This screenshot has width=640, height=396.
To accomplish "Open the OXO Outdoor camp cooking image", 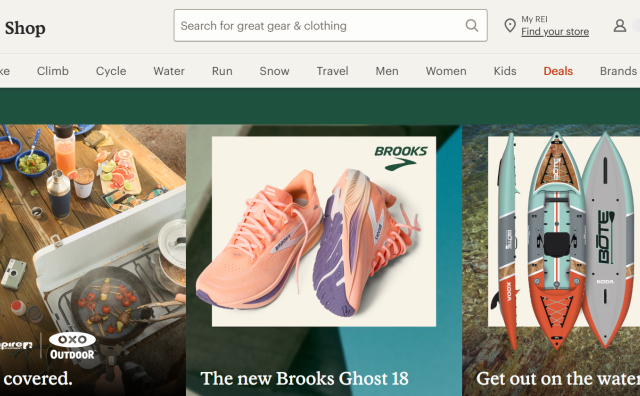I will (x=93, y=260).
